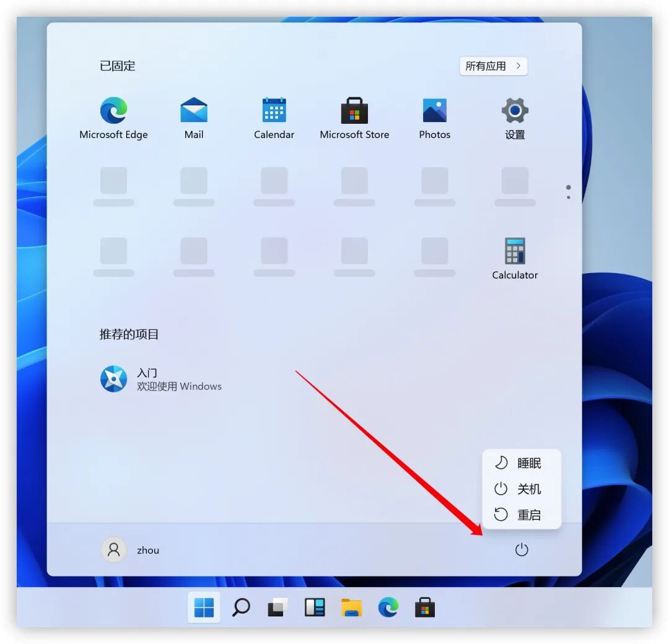Screen dimensions: 669x644
Task: Open the Calendar app
Action: (x=274, y=111)
